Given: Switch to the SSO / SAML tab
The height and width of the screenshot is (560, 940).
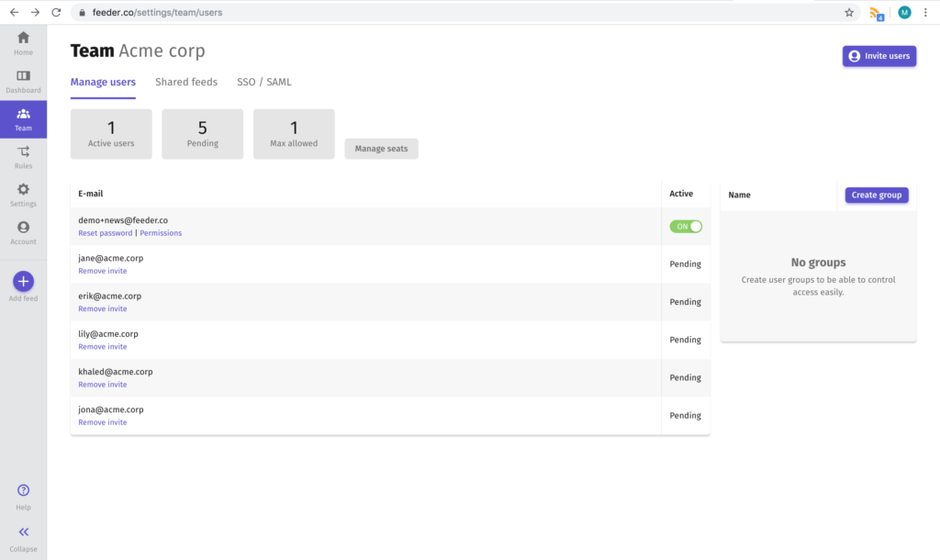Looking at the screenshot, I should coord(263,82).
